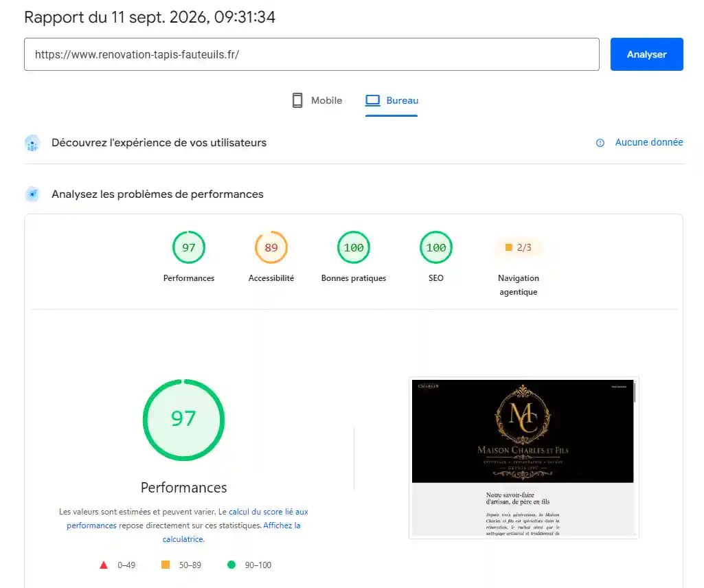
Task: Click the info icon beside Aucune donnée
Action: 600,143
